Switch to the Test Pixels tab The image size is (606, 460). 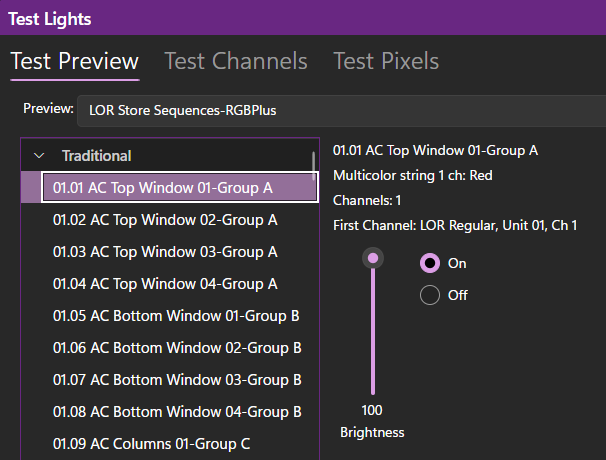(385, 61)
